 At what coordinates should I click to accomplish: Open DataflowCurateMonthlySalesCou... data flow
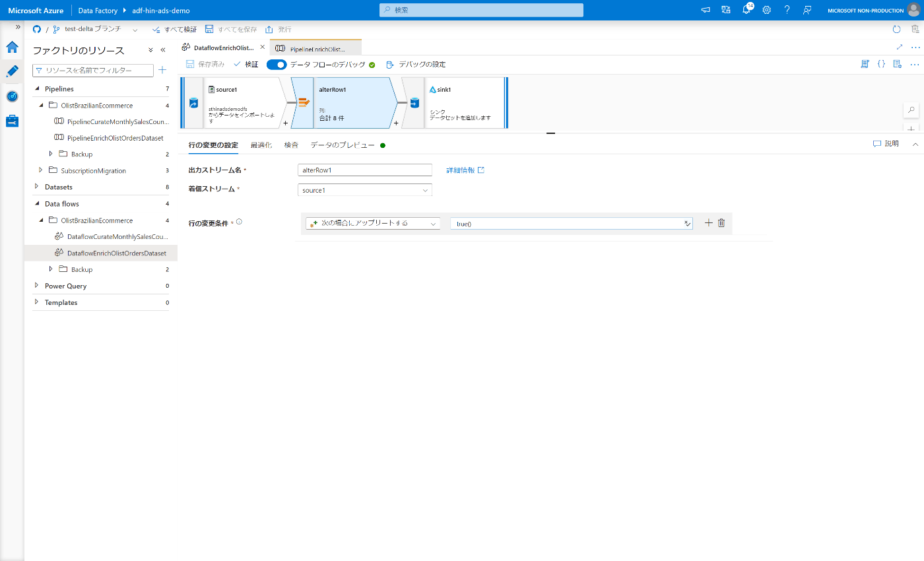[112, 236]
